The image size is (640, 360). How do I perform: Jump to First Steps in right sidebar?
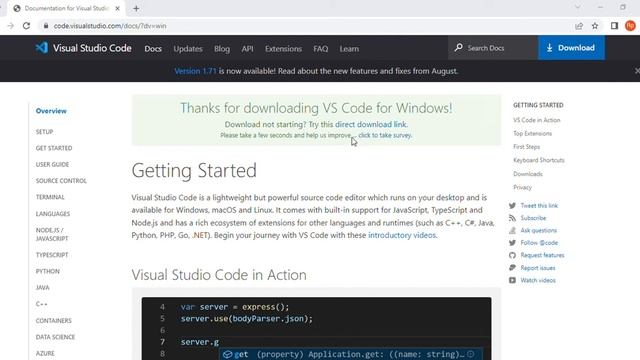527,147
